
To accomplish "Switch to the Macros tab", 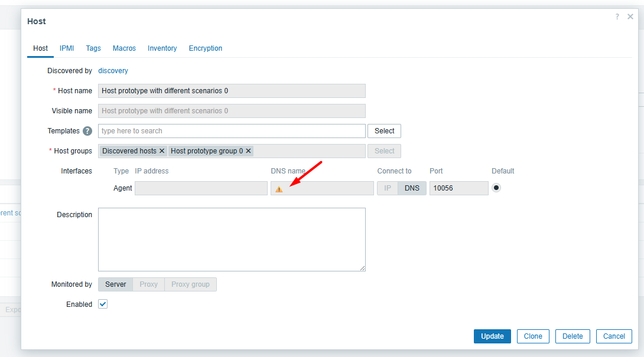I will point(124,48).
